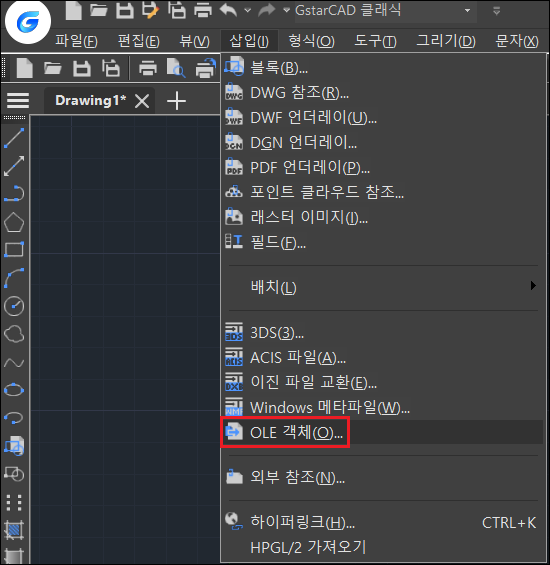550x565 pixels.
Task: Click the GstarCAD application logo button
Action: (x=28, y=22)
